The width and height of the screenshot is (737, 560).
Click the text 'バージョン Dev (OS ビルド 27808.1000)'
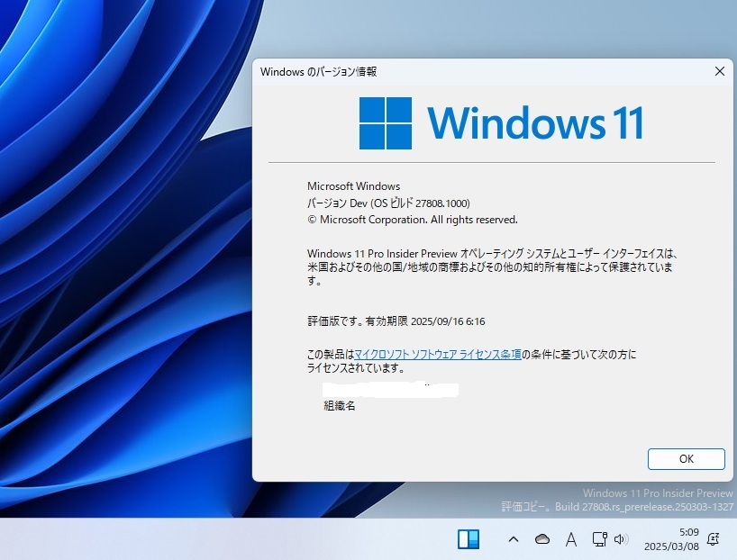(x=388, y=203)
